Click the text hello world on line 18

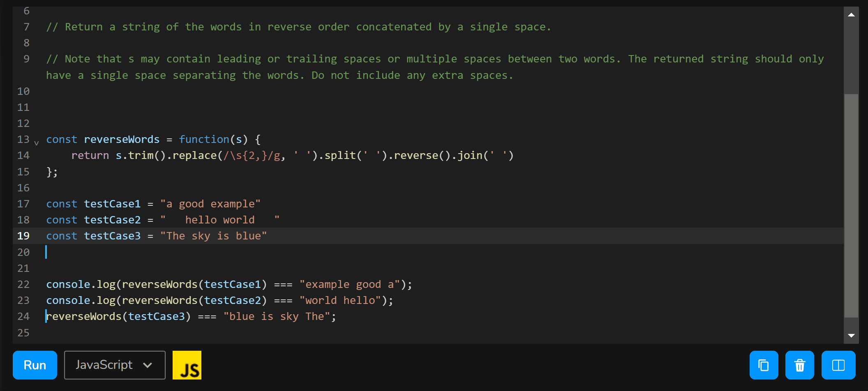(220, 220)
